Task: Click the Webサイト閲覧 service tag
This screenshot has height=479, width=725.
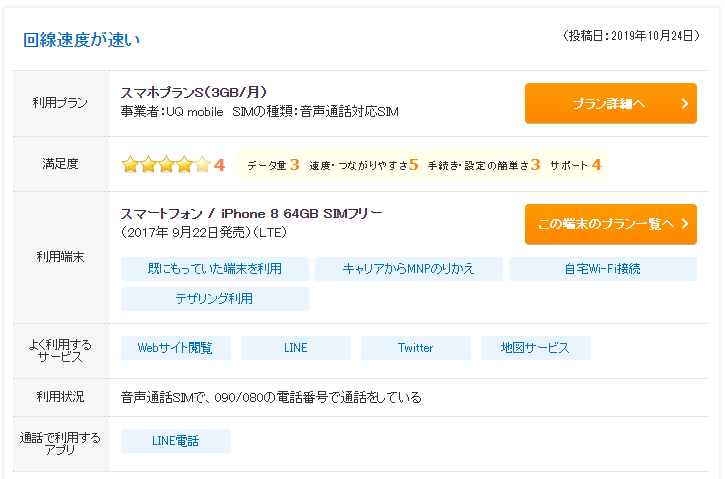Action: [x=176, y=348]
